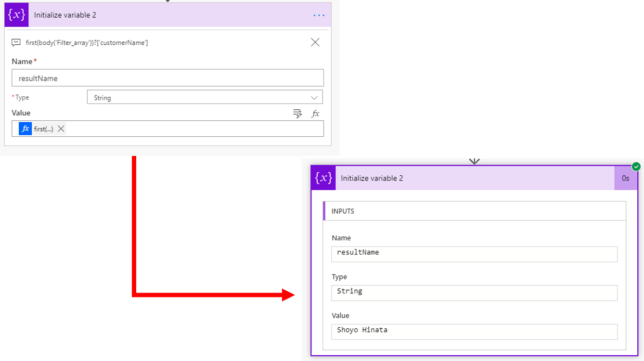This screenshot has height=361, width=644.
Task: Click the blue fx first(...) expression token
Action: 37,129
